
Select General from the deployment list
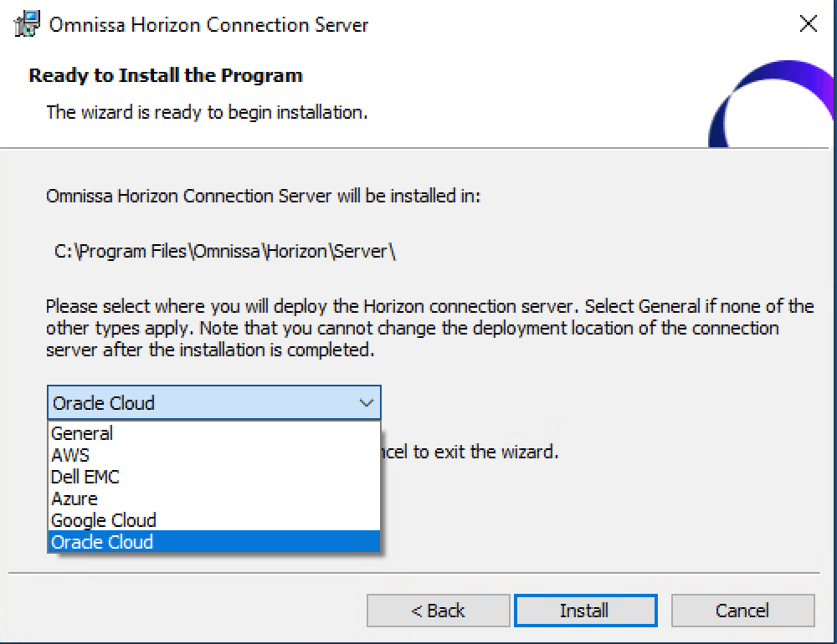214,433
